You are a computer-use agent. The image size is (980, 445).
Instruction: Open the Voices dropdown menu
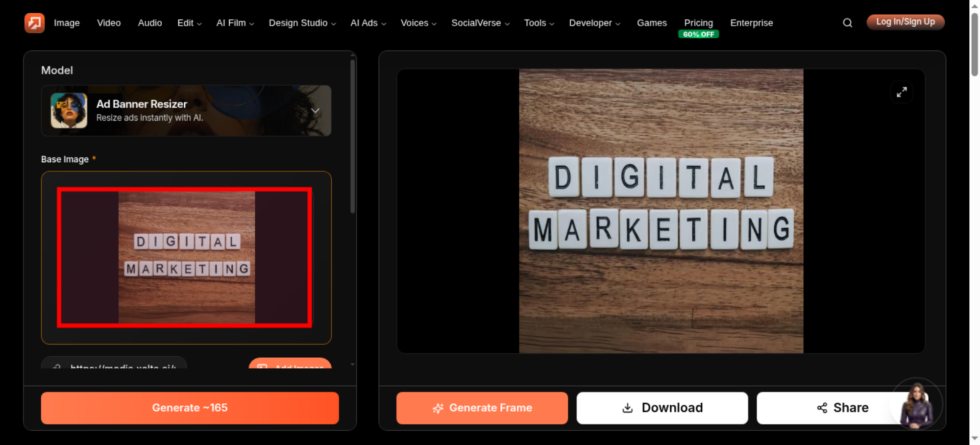(418, 23)
